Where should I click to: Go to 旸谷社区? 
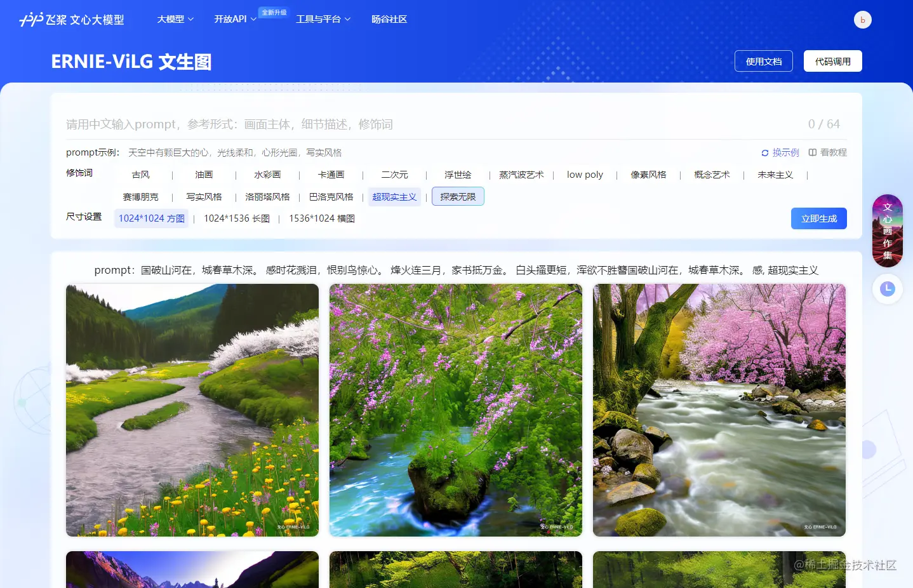click(389, 19)
